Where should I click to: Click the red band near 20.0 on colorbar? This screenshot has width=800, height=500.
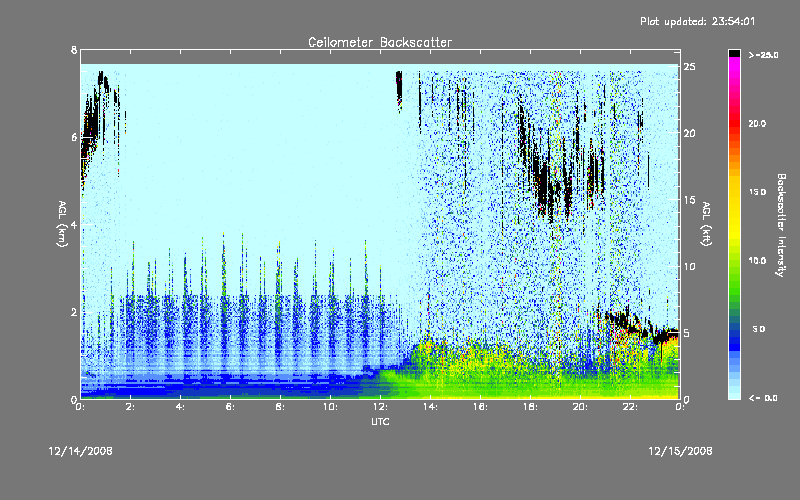pos(734,123)
